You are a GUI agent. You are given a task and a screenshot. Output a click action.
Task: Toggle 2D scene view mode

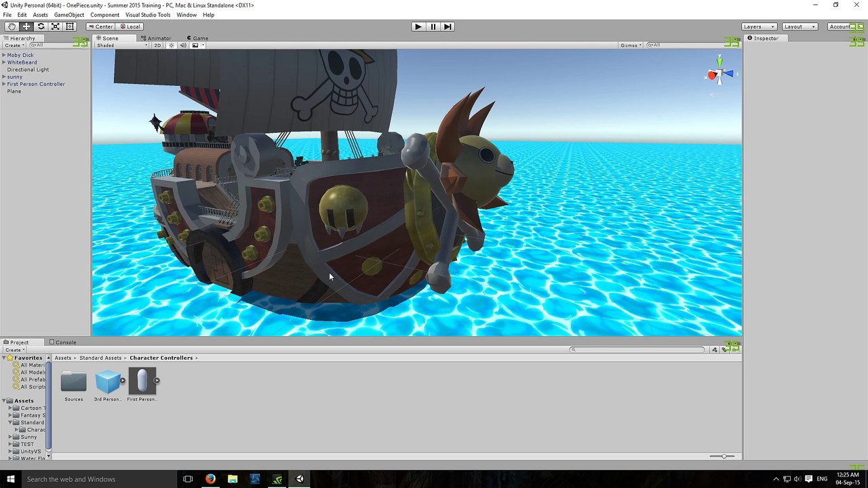click(157, 45)
